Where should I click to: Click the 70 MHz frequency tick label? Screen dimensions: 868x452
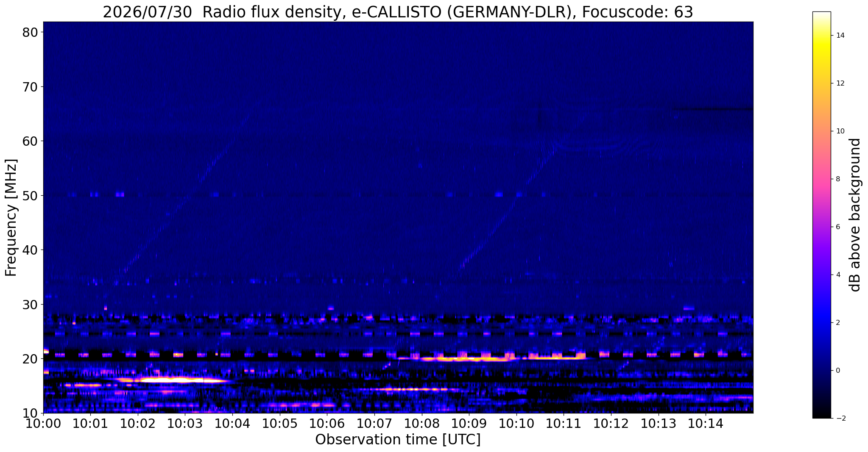click(x=30, y=87)
